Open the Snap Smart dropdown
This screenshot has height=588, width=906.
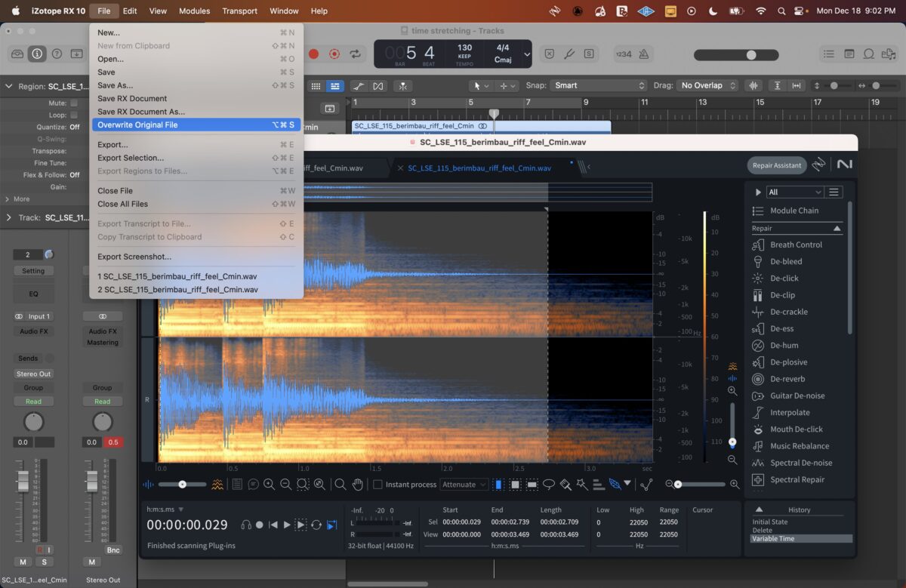pyautogui.click(x=598, y=85)
